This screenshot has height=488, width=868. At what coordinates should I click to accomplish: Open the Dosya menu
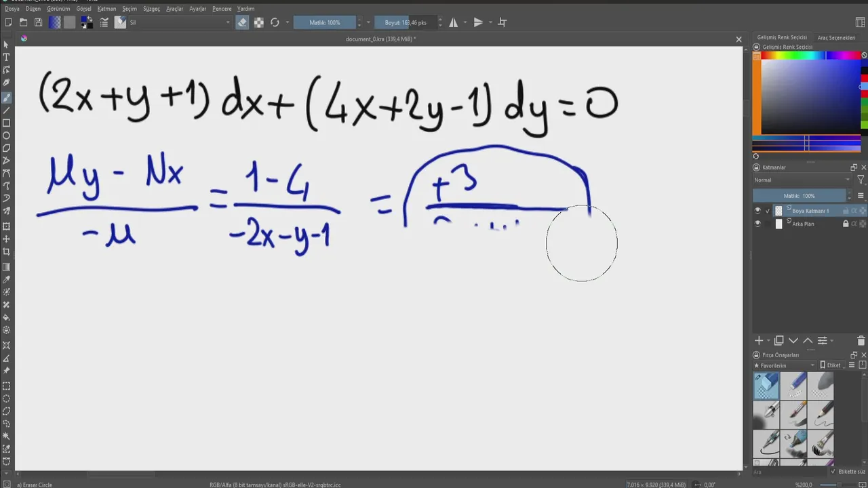point(12,9)
